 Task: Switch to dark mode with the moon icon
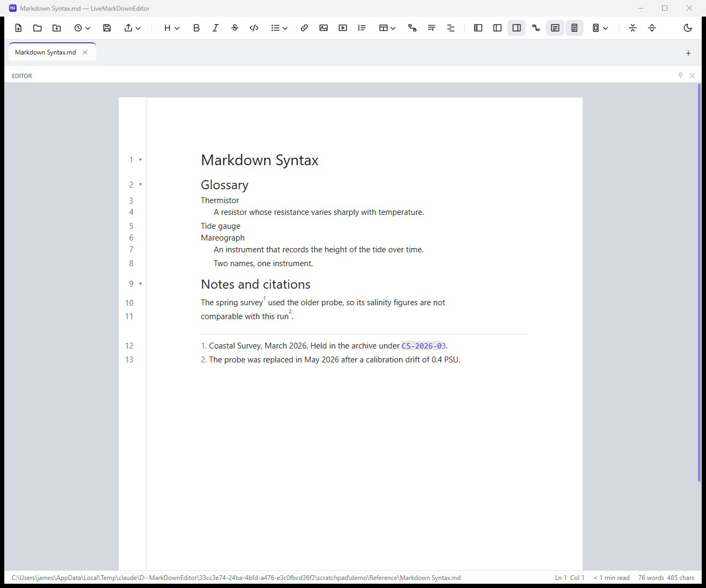688,28
